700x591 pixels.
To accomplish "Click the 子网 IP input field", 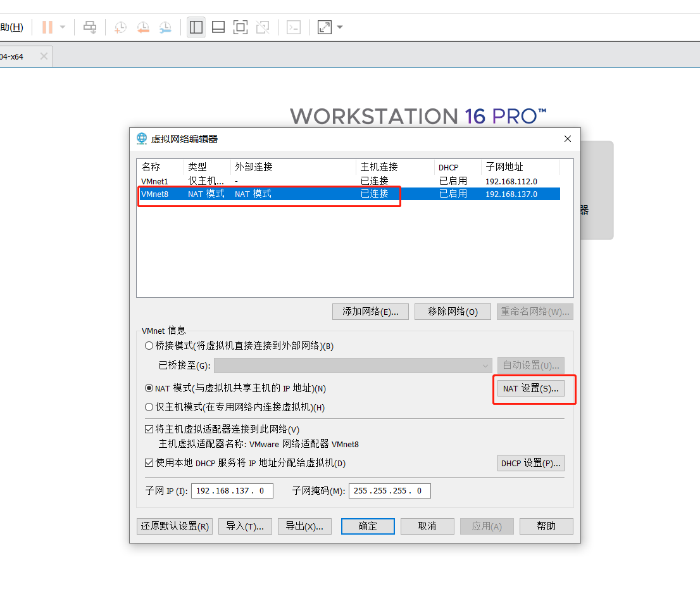I will (x=232, y=491).
